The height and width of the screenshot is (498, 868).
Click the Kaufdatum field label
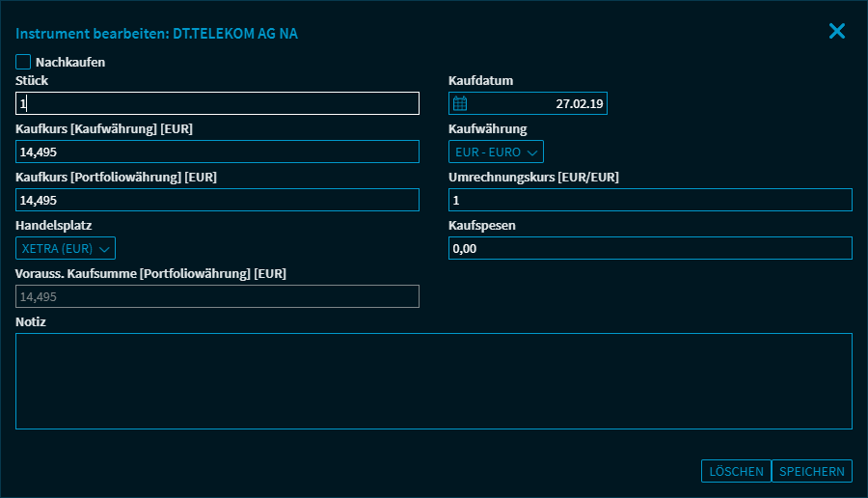(481, 81)
